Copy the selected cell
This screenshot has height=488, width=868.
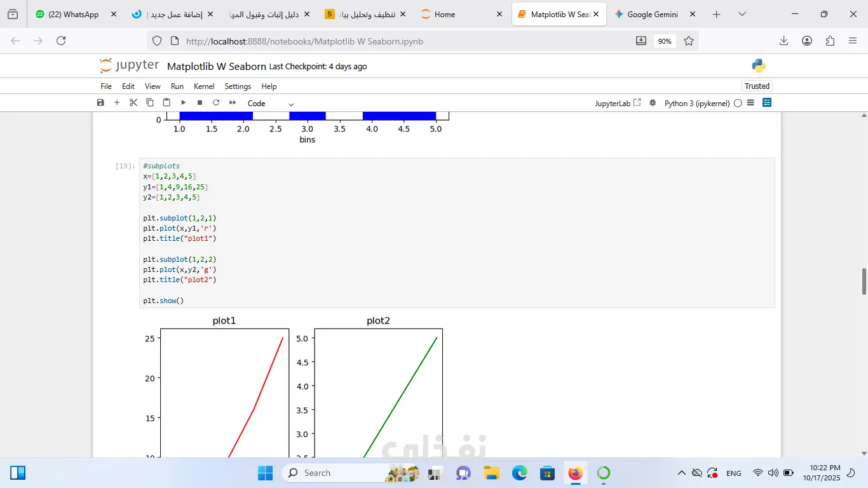[x=150, y=103]
